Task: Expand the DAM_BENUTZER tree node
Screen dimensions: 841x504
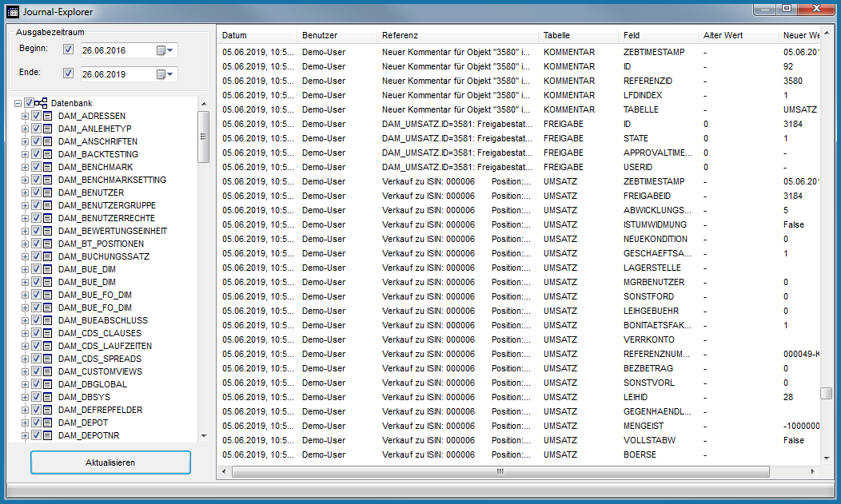Action: tap(25, 192)
